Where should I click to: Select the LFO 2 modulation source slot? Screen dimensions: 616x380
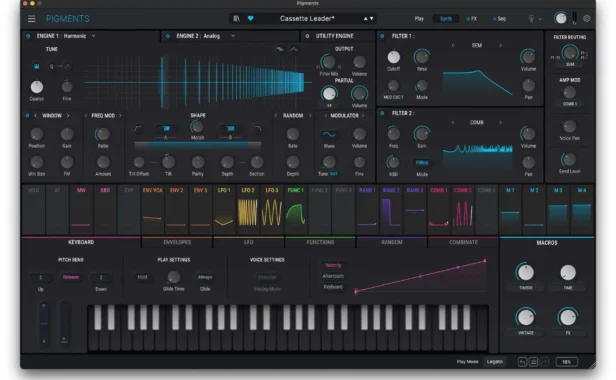click(x=248, y=209)
